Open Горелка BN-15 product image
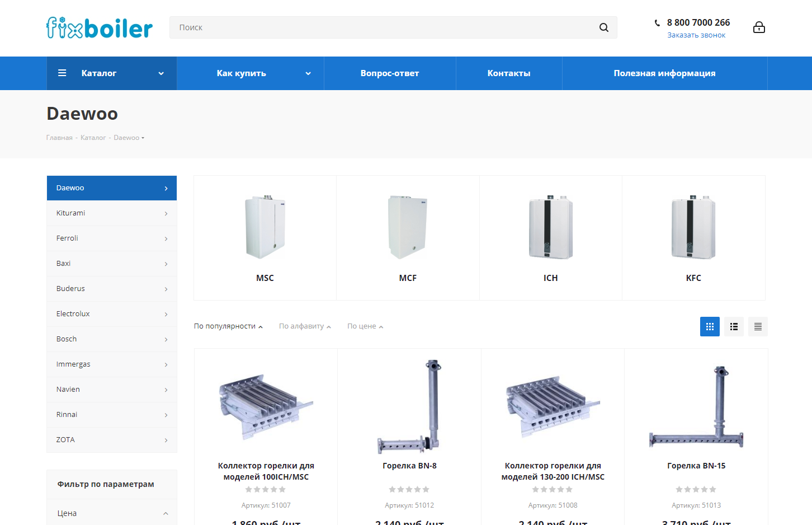The image size is (812, 525). coord(696,407)
